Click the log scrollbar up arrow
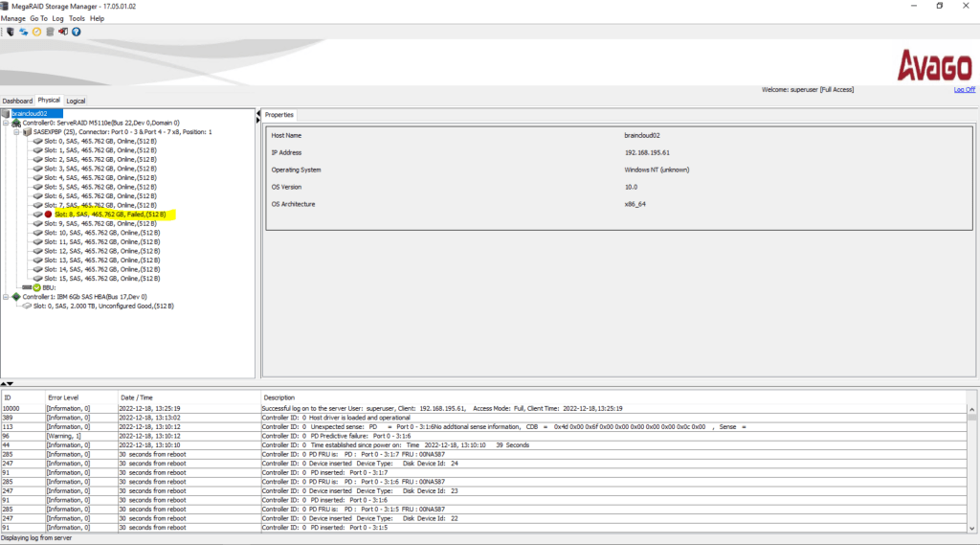 [972, 409]
